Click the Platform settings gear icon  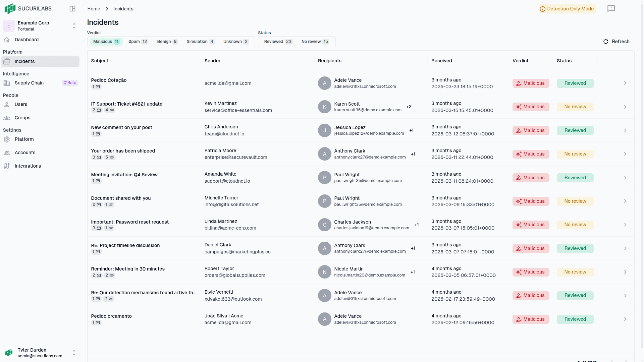point(7,139)
